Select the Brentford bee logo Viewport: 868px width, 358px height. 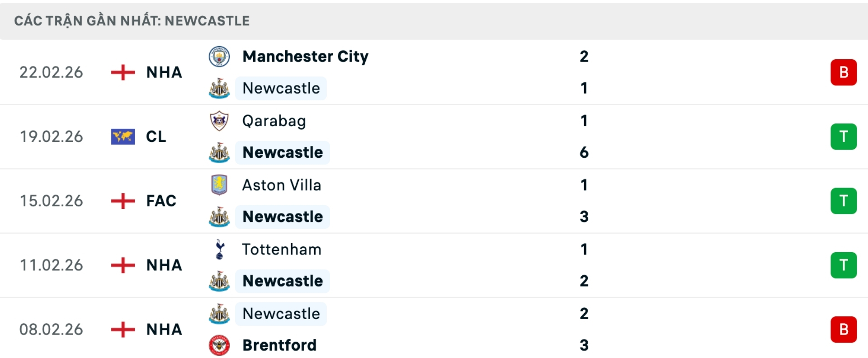[x=219, y=345]
